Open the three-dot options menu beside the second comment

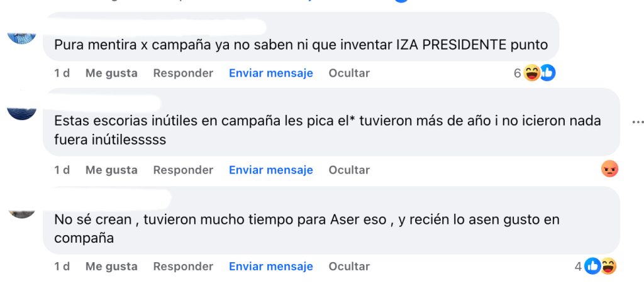pyautogui.click(x=638, y=122)
